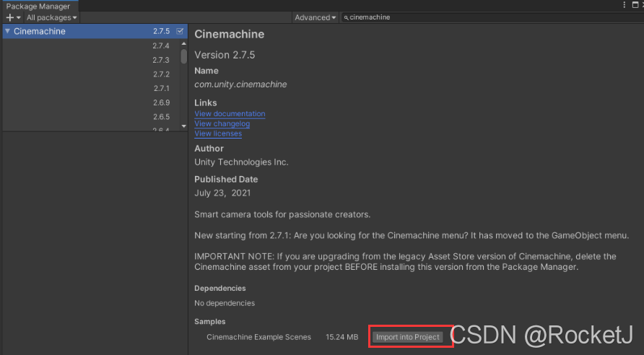Open the View changelog link

point(222,123)
